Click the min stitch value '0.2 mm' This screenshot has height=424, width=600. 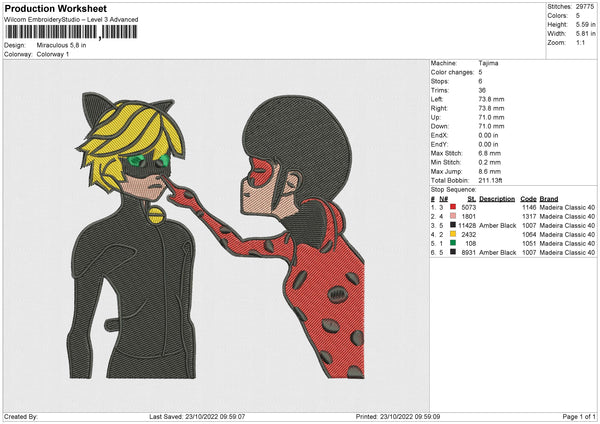coord(489,162)
